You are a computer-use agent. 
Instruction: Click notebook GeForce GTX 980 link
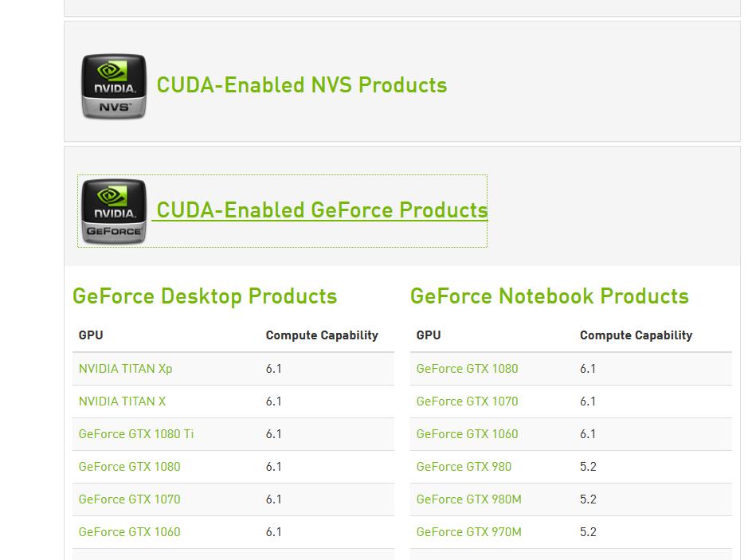464,467
